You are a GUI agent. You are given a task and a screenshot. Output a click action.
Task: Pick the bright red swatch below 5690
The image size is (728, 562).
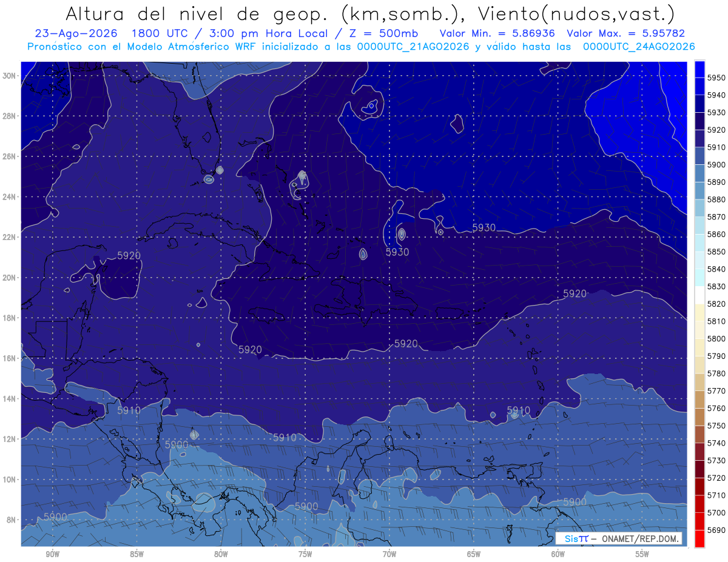pyautogui.click(x=699, y=538)
